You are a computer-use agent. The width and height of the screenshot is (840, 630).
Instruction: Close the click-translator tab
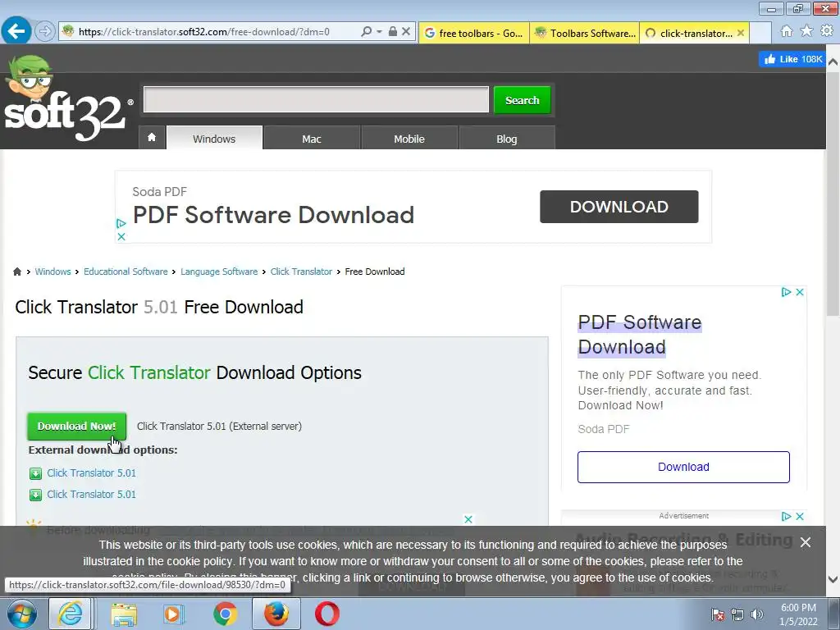click(741, 33)
